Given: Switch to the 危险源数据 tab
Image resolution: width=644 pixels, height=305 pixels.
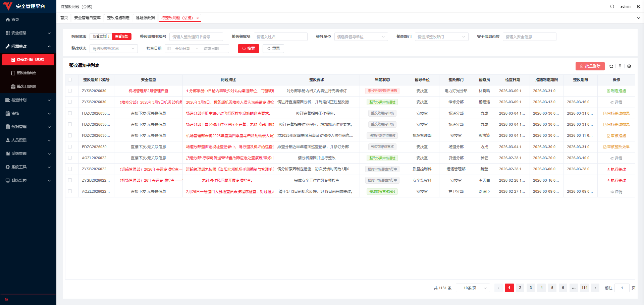Looking at the screenshot, I should 145,18.
